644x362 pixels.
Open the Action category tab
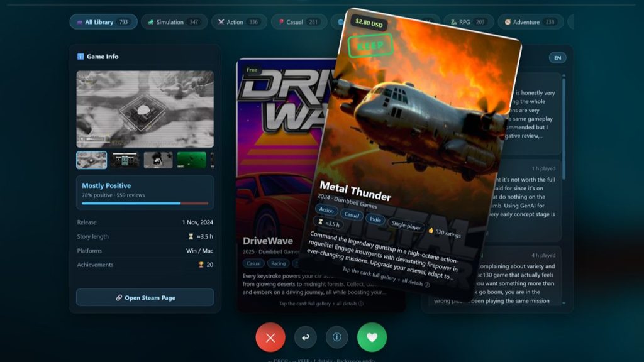[239, 22]
